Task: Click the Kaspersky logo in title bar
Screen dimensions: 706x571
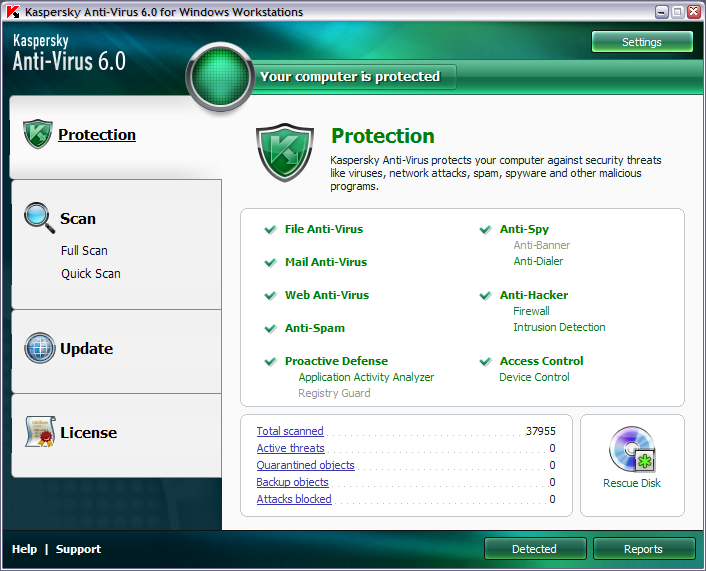Action: pos(13,12)
